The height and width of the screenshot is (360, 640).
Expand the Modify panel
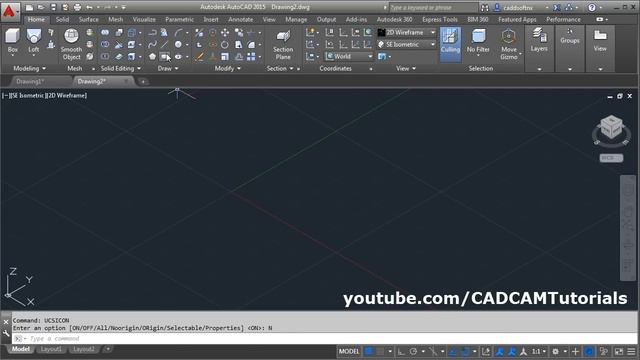[228, 68]
